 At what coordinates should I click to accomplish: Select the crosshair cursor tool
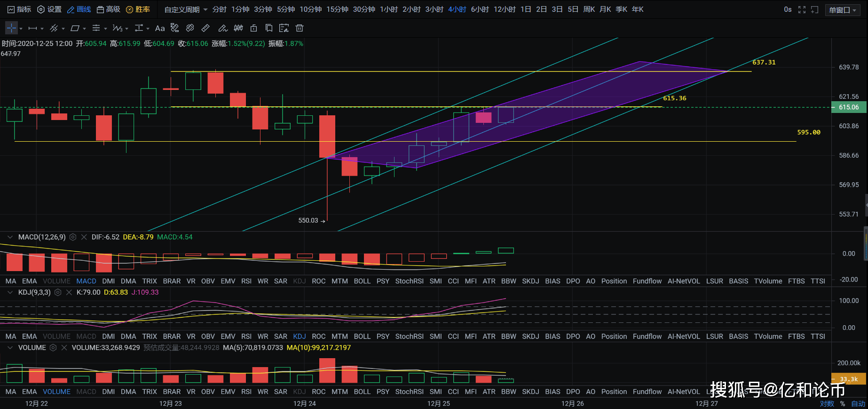(11, 28)
